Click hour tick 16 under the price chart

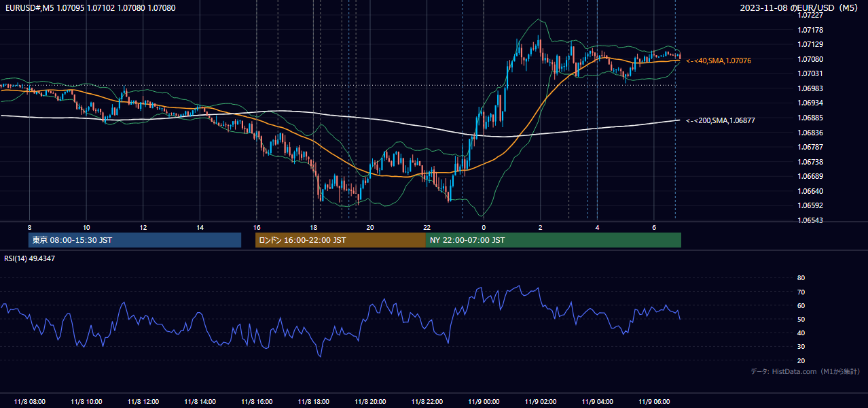point(256,227)
